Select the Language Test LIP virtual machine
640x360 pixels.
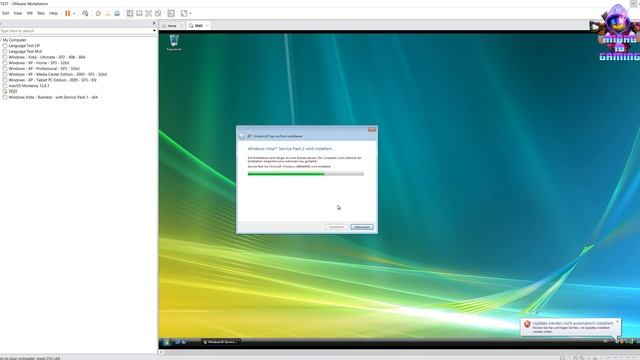tap(24, 46)
